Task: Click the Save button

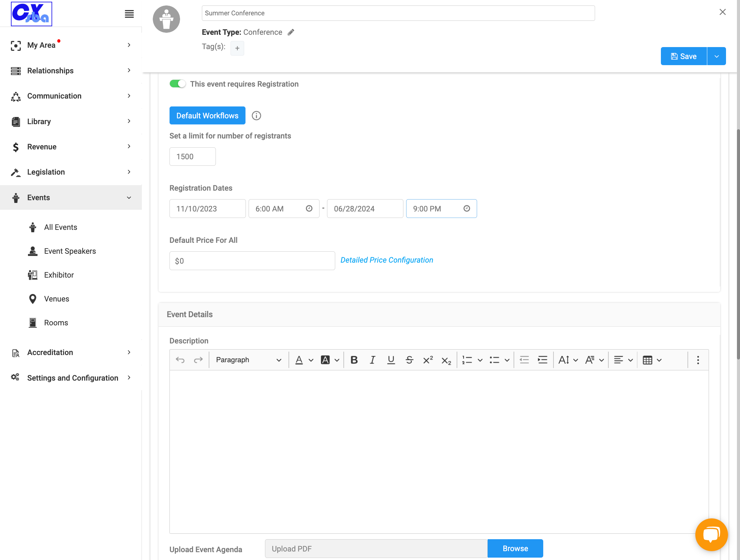Action: [x=684, y=56]
